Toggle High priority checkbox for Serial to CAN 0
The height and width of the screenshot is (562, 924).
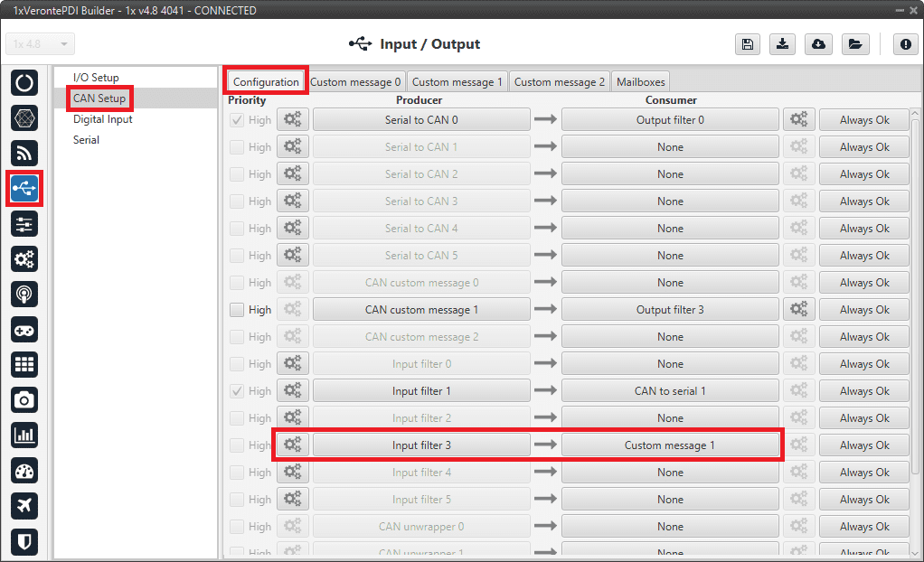(x=237, y=120)
